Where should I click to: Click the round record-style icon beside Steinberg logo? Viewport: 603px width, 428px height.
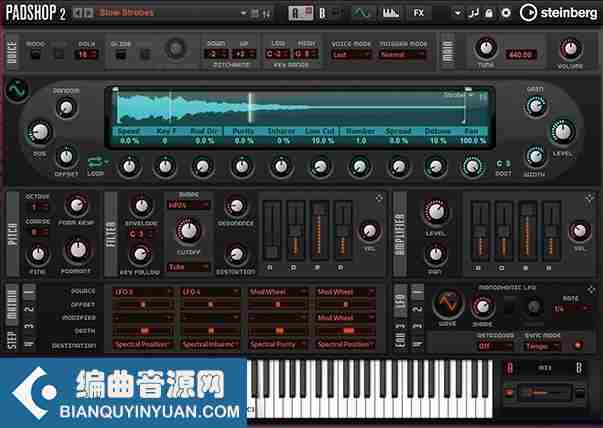[506, 13]
